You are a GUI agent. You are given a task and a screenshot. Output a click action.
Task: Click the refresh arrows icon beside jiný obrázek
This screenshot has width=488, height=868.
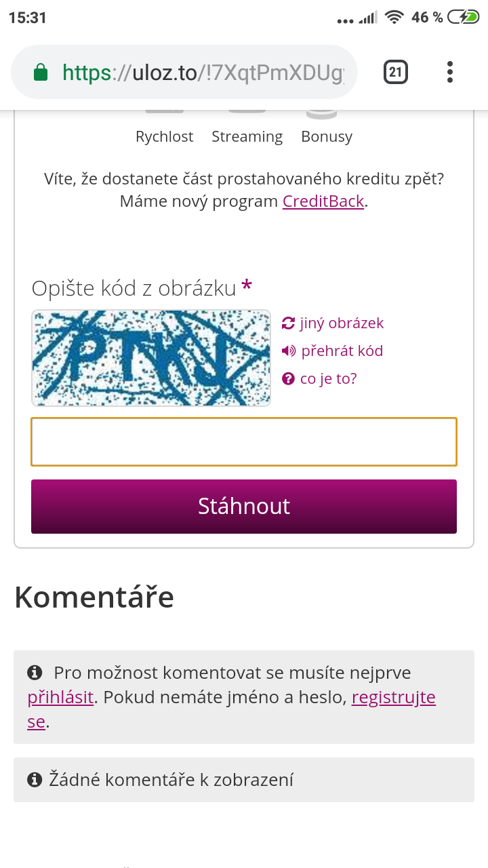(x=289, y=323)
